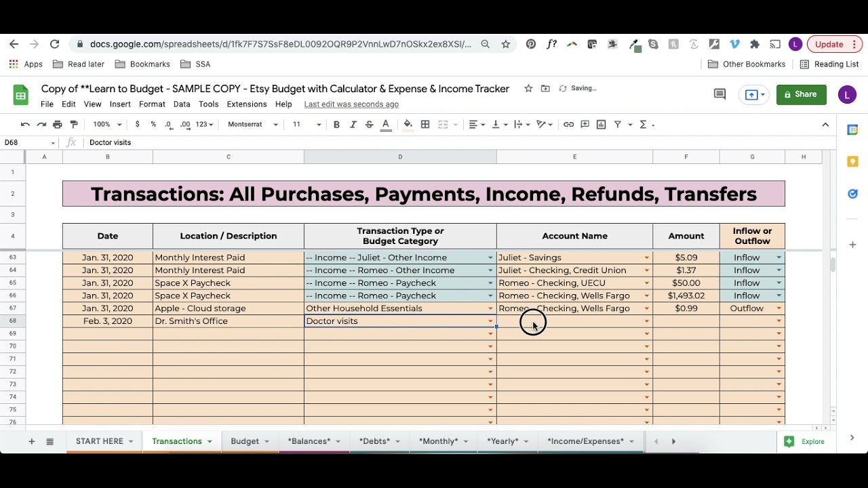
Task: Click the Insert link icon
Action: (568, 125)
